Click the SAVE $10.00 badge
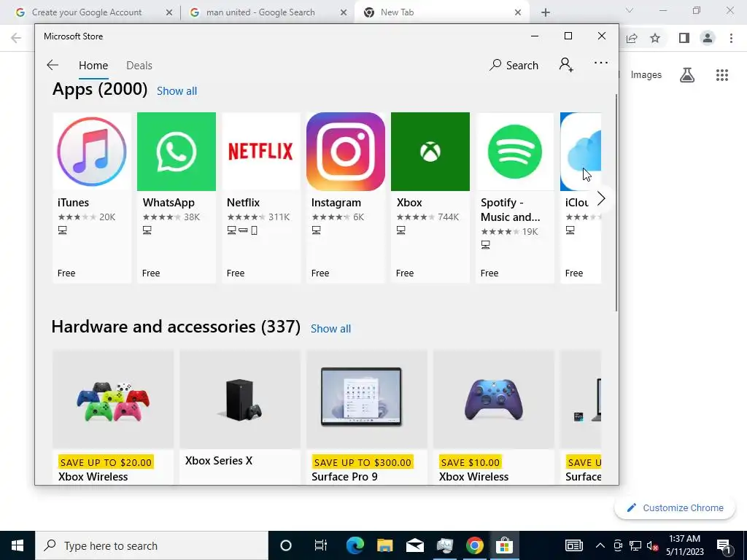 (471, 462)
